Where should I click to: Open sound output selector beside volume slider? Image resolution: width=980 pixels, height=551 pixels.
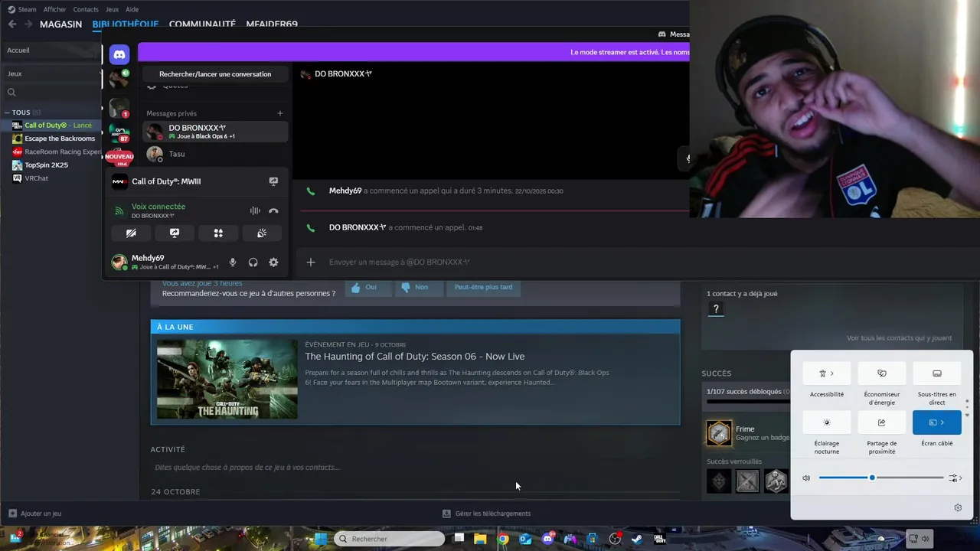point(955,478)
